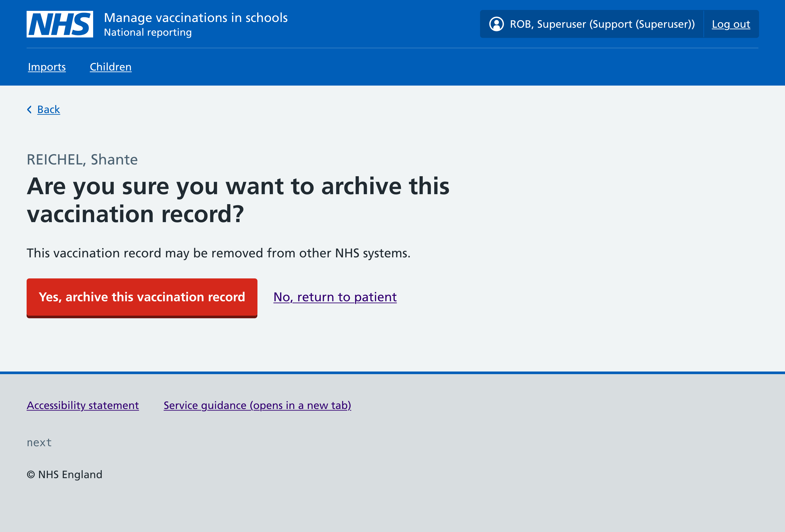This screenshot has width=785, height=532.
Task: Choose No, return to patient
Action: point(335,297)
